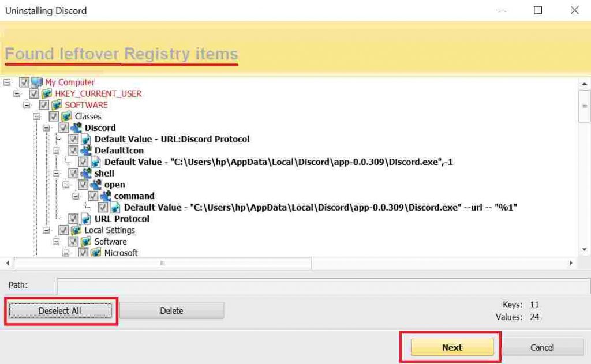Click the Software key icon under Local Settings
The width and height of the screenshot is (591, 364).
point(86,241)
